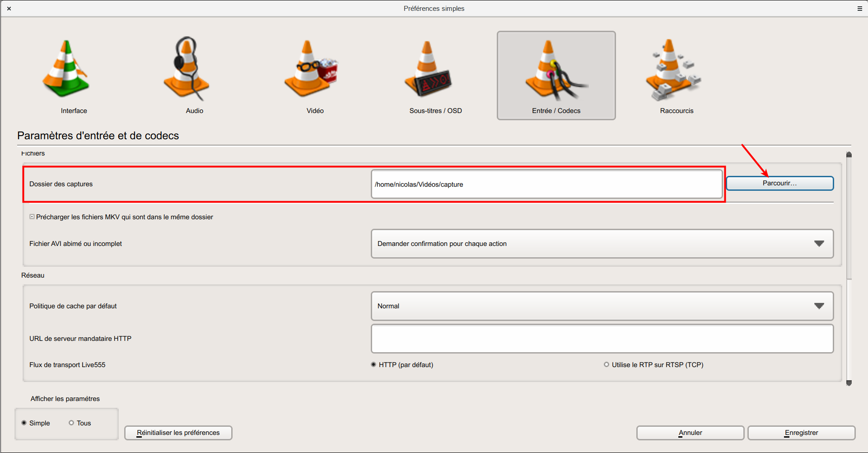The width and height of the screenshot is (868, 453).
Task: Click Réinitialiser les préférences button
Action: pyautogui.click(x=178, y=433)
